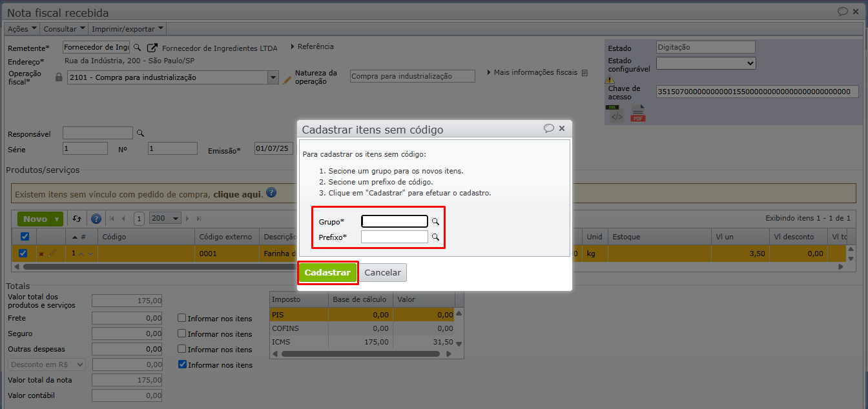The width and height of the screenshot is (868, 409).
Task: Toggle the select-all checkbox in grid header
Action: [x=25, y=237]
